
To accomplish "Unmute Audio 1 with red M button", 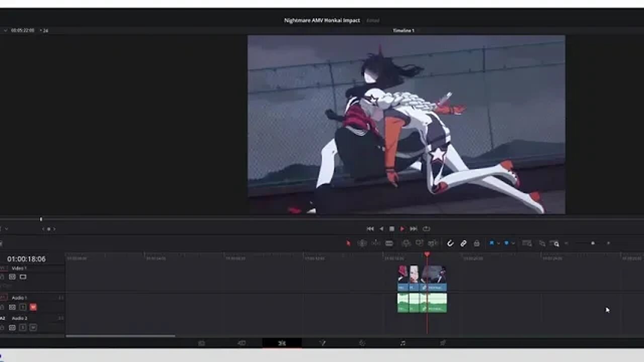I will [33, 307].
